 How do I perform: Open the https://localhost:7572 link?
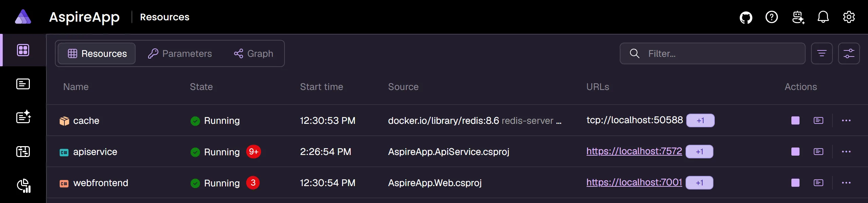[x=634, y=151]
